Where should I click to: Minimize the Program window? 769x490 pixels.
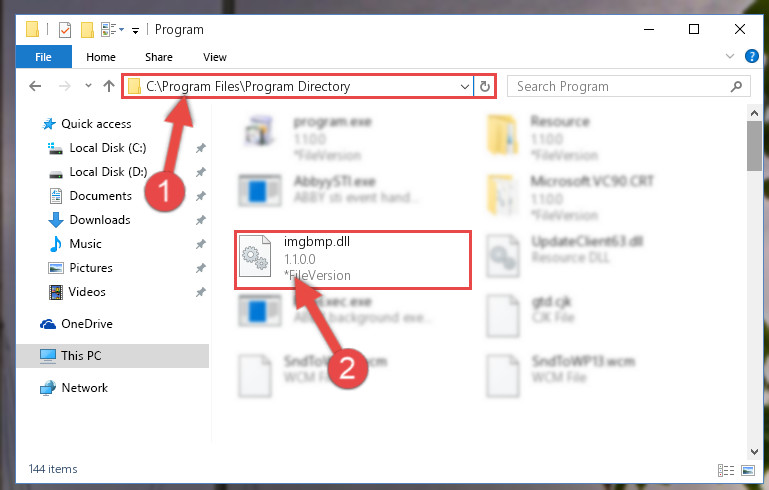[x=649, y=29]
